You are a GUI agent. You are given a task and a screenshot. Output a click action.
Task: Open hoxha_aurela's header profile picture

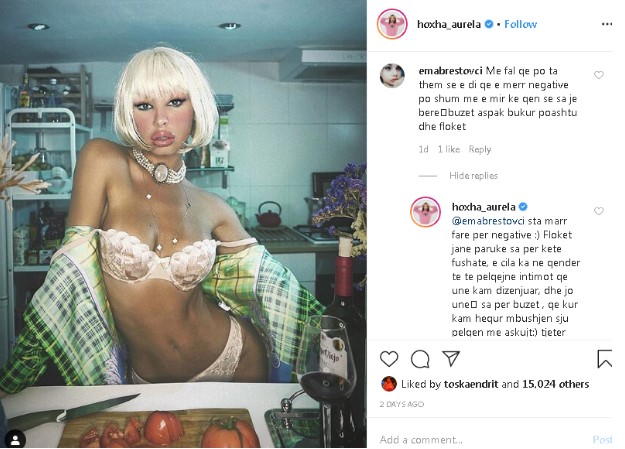click(392, 24)
